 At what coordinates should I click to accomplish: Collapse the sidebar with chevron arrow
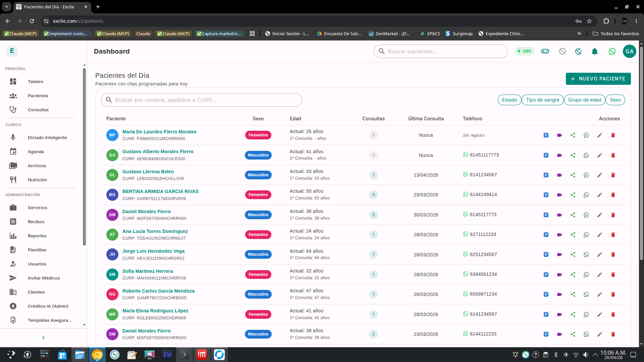[x=43, y=338]
